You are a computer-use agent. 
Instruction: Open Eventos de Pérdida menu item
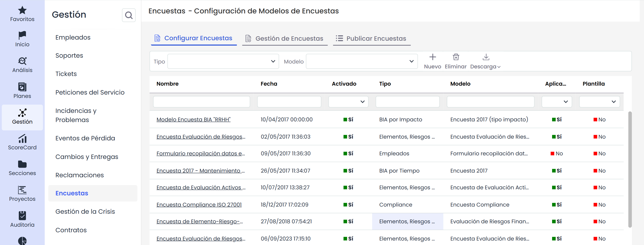pos(85,138)
